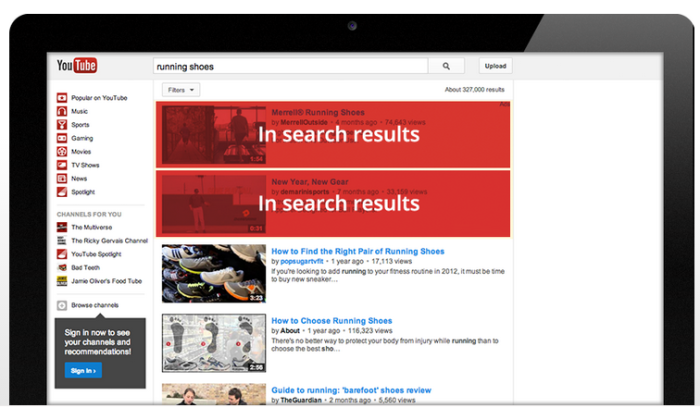Click the Bad Teeth channel icon
Image resolution: width=700 pixels, height=420 pixels.
[x=62, y=267]
